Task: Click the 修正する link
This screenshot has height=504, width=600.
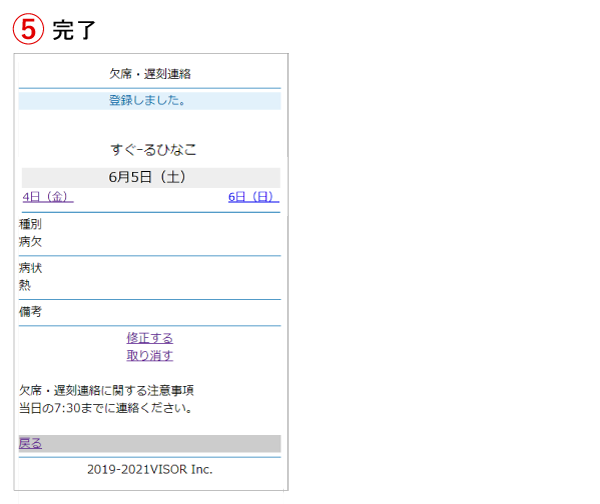Action: click(x=150, y=338)
